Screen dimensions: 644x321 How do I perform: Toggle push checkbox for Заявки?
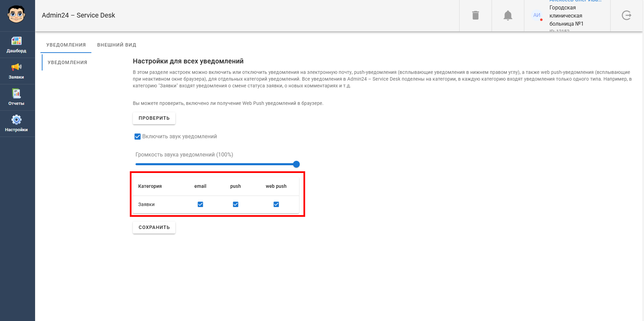(236, 204)
